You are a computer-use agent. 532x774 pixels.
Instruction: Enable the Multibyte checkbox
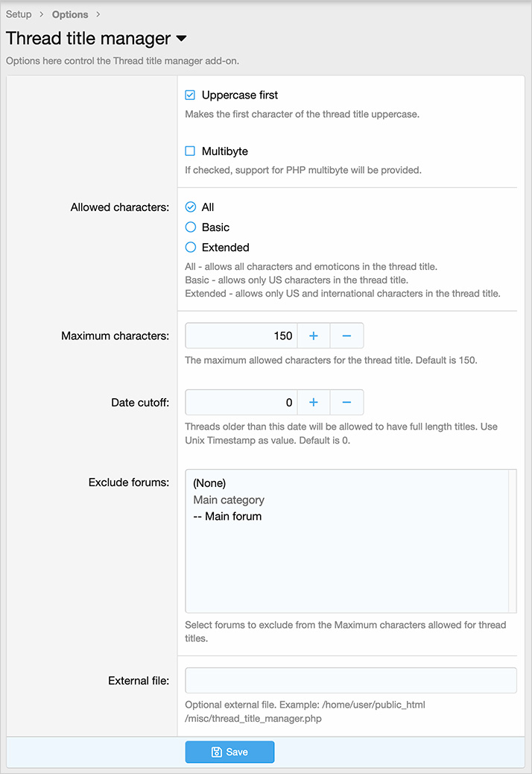point(190,151)
